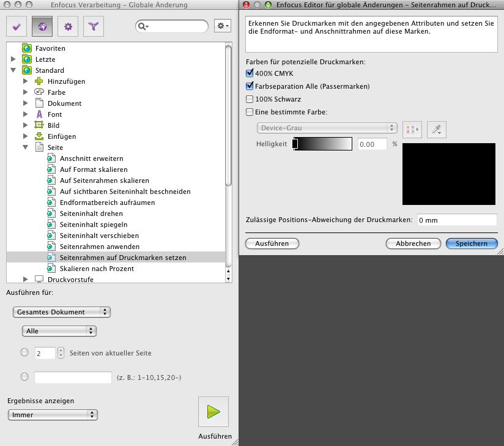The width and height of the screenshot is (504, 446).
Task: Expand the Font category
Action: (26, 114)
